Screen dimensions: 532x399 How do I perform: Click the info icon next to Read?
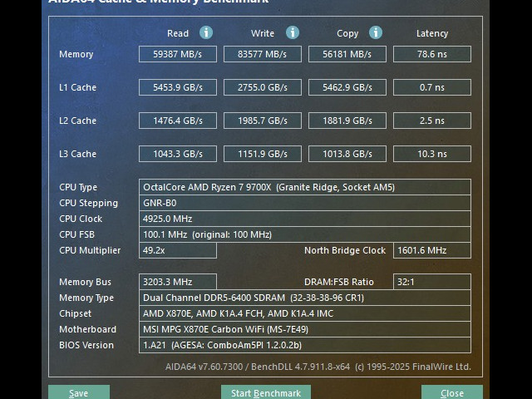pos(206,32)
